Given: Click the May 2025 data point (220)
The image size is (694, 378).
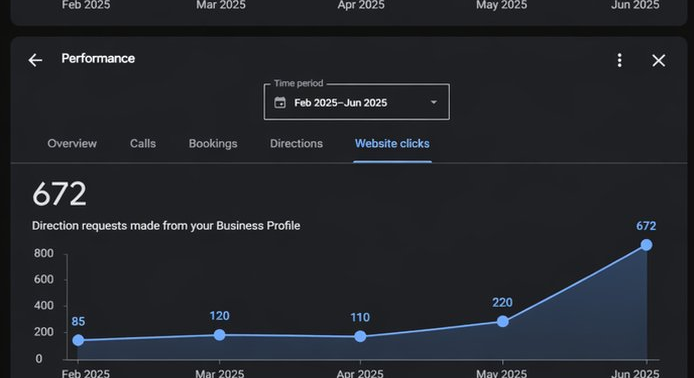Looking at the screenshot, I should 502,321.
